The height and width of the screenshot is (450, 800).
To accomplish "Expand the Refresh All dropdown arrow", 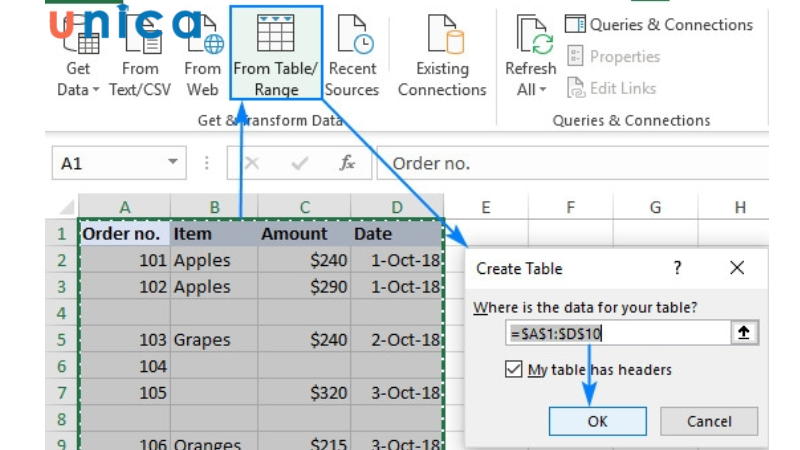I will tap(543, 90).
